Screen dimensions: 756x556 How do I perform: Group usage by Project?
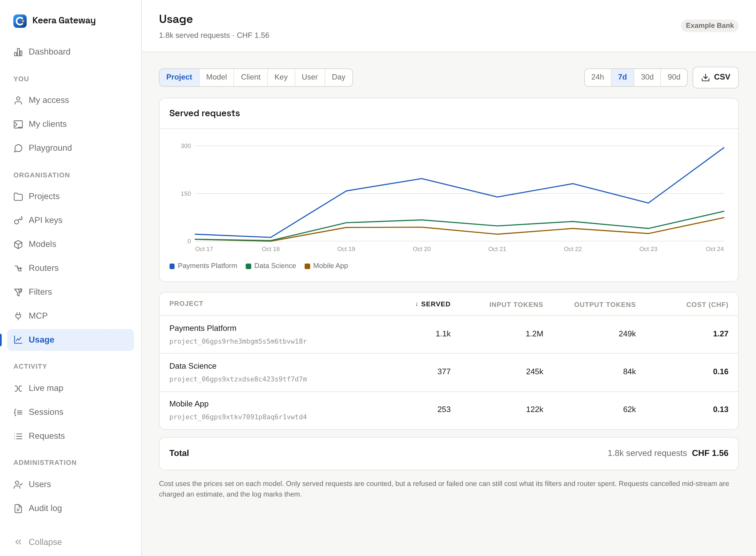click(x=179, y=77)
